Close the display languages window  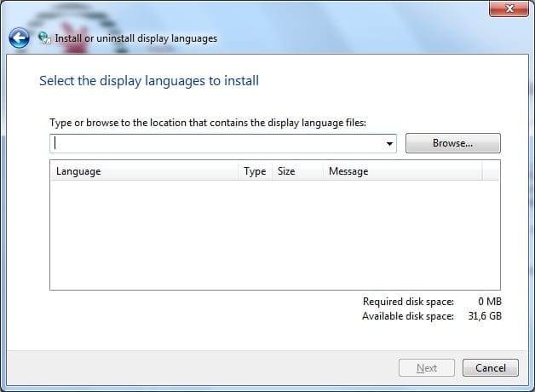point(509,9)
